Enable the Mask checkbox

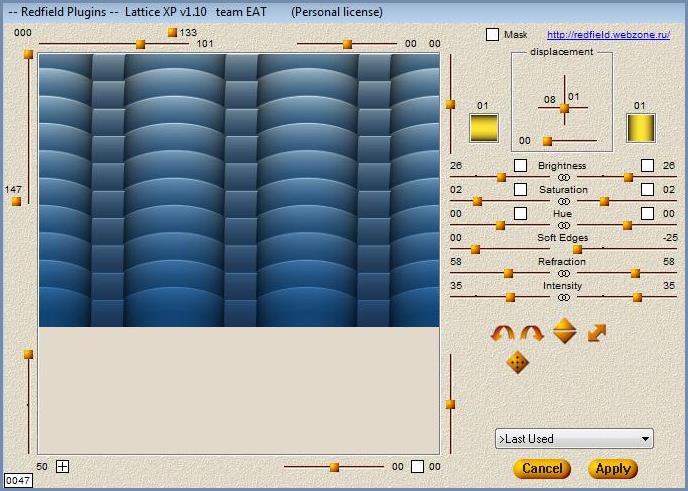pyautogui.click(x=492, y=35)
